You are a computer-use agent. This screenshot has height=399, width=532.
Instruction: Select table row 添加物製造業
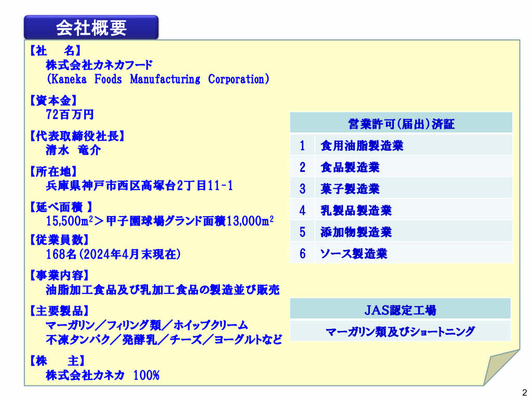[x=401, y=232]
